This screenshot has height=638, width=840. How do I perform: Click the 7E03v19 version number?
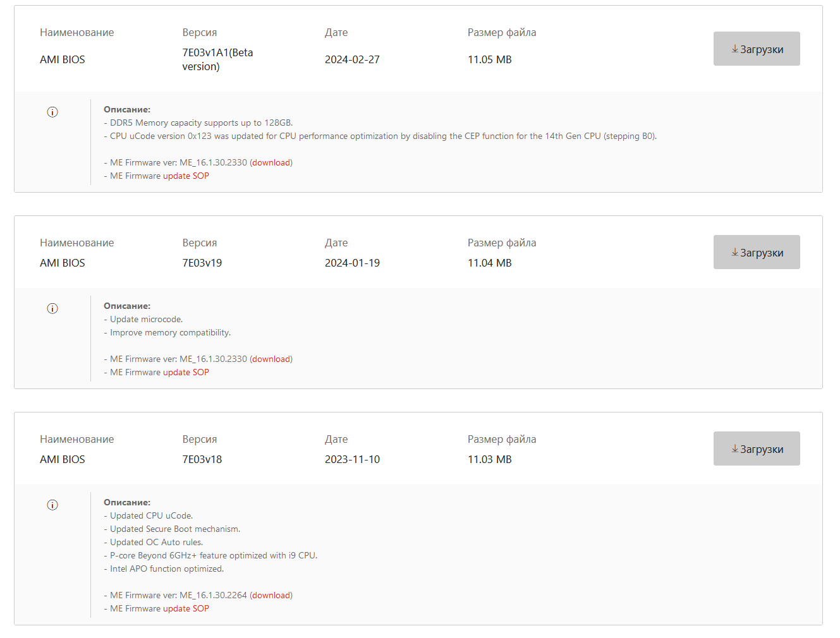[x=202, y=263]
